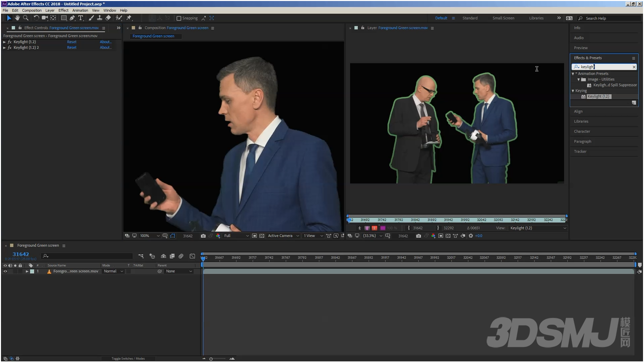Toggle the Keylight (1.2) fx switch

[x=10, y=42]
